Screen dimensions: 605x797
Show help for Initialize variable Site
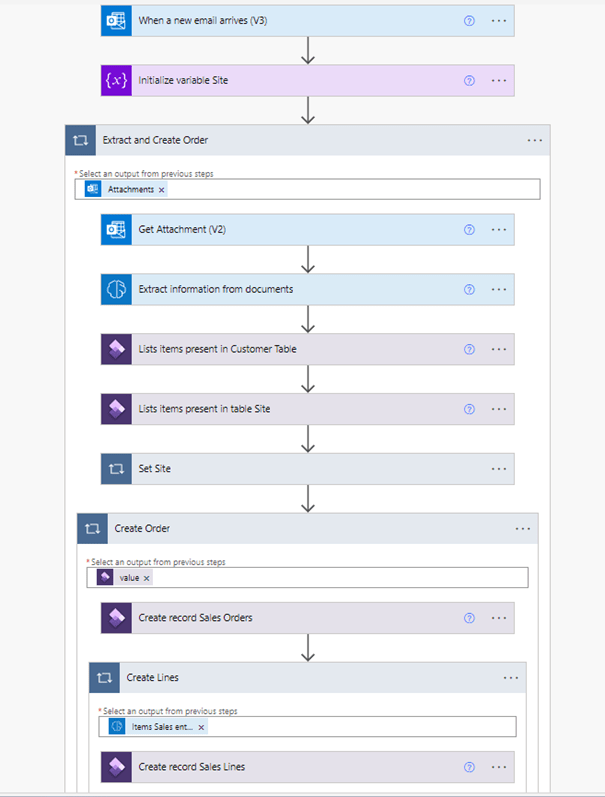(x=469, y=80)
